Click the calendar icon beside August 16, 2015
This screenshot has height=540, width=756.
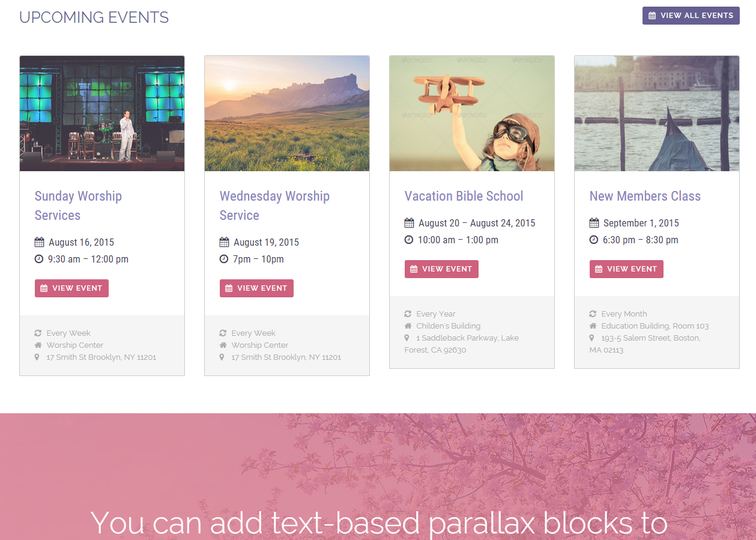click(40, 243)
